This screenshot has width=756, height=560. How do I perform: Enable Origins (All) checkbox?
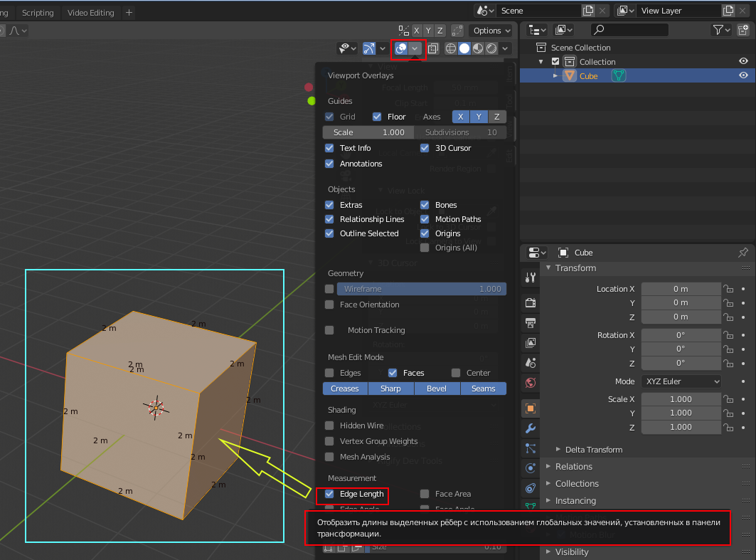point(425,248)
